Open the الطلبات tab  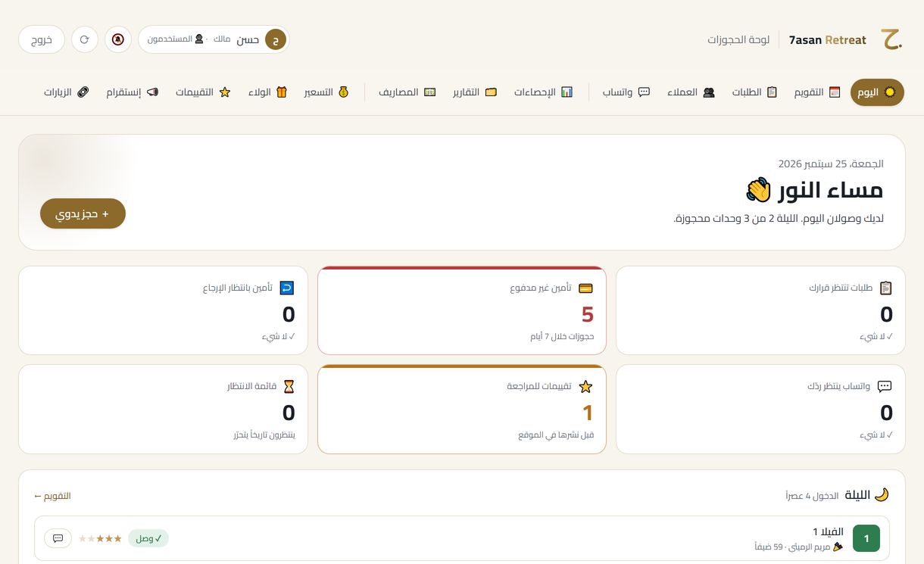pyautogui.click(x=754, y=92)
